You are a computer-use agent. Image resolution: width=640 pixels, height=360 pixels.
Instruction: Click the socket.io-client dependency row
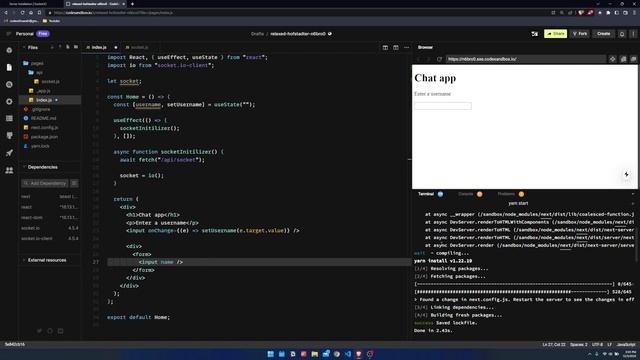click(49, 238)
